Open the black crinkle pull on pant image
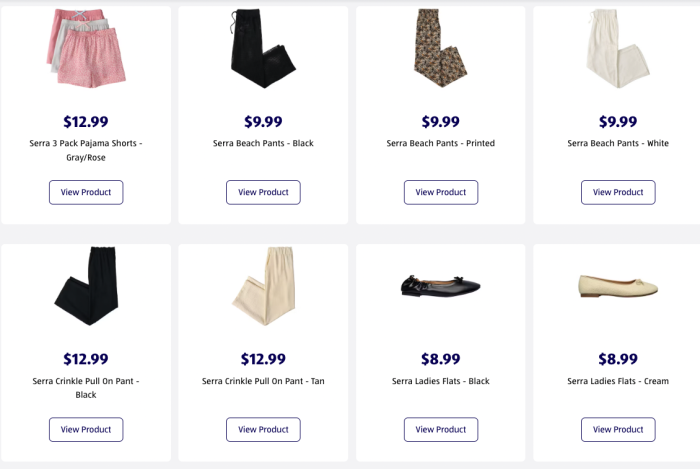 [x=87, y=286]
